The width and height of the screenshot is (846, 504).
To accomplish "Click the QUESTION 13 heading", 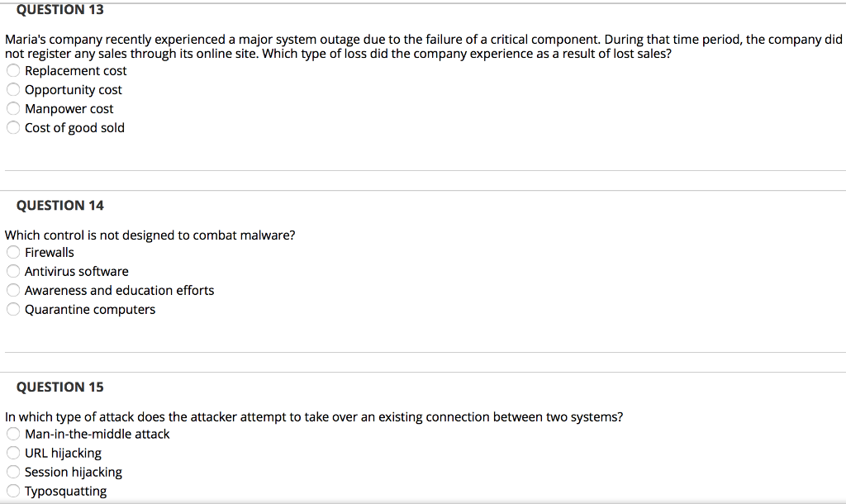I will tap(60, 10).
